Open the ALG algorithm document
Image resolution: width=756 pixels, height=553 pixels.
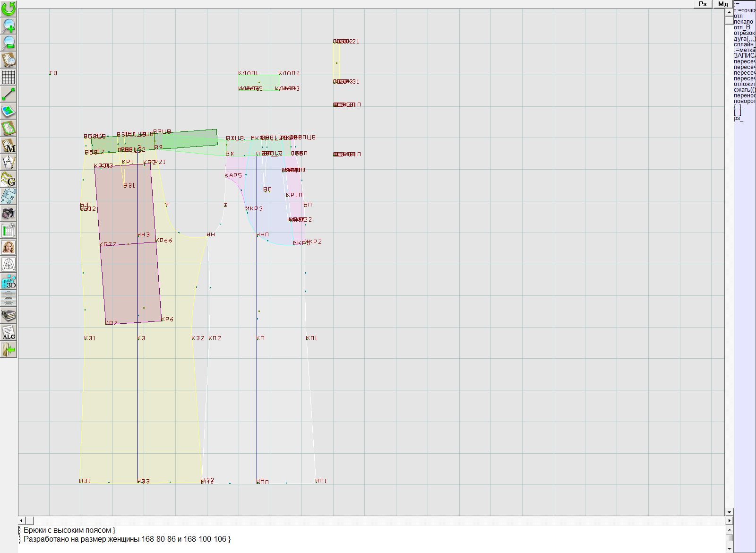click(x=9, y=332)
